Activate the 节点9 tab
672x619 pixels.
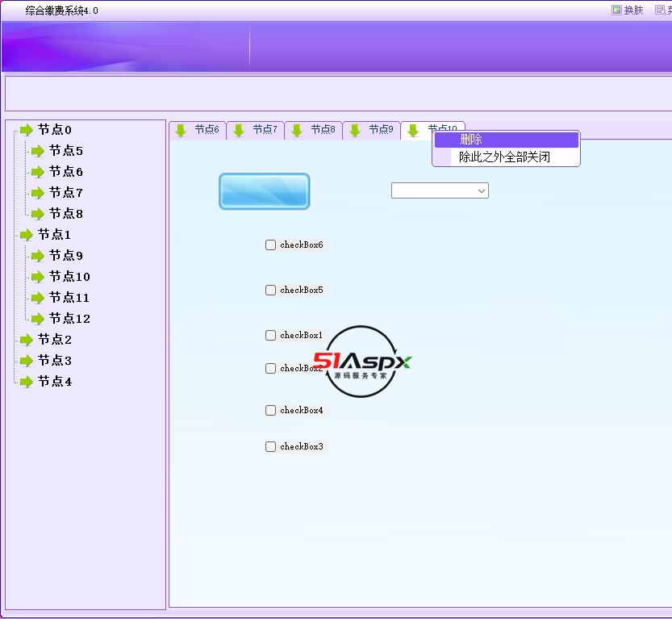[x=372, y=130]
